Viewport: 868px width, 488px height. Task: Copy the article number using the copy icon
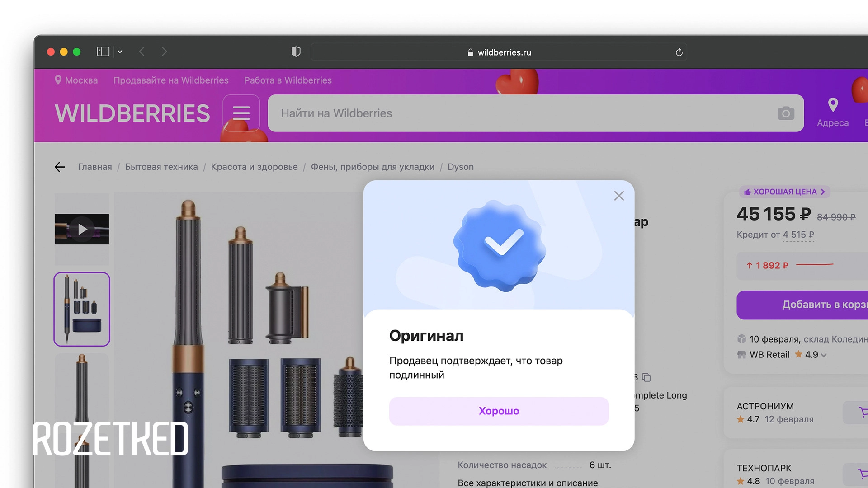pos(646,377)
